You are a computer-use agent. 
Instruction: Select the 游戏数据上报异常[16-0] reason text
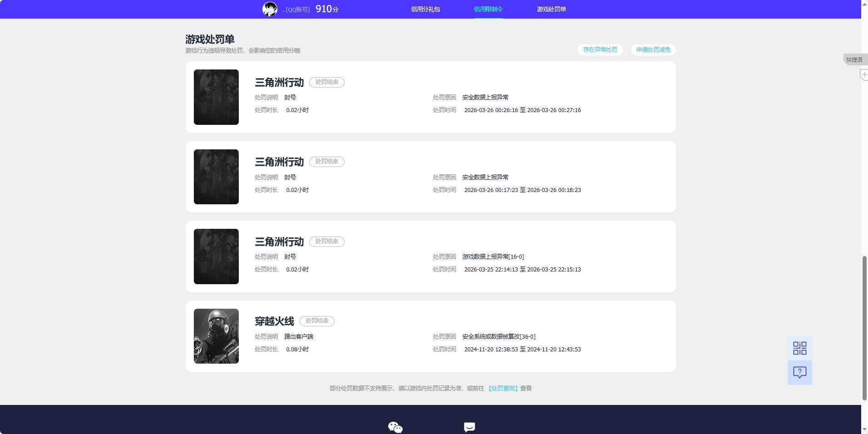pyautogui.click(x=493, y=256)
